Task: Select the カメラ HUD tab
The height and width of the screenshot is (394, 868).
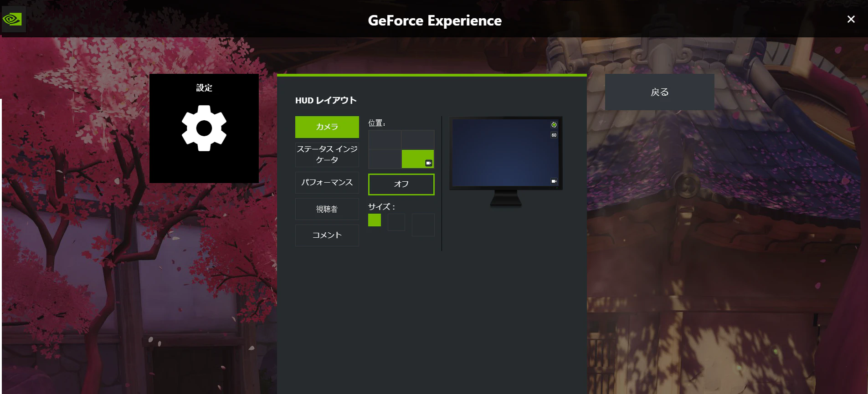Action: (327, 127)
